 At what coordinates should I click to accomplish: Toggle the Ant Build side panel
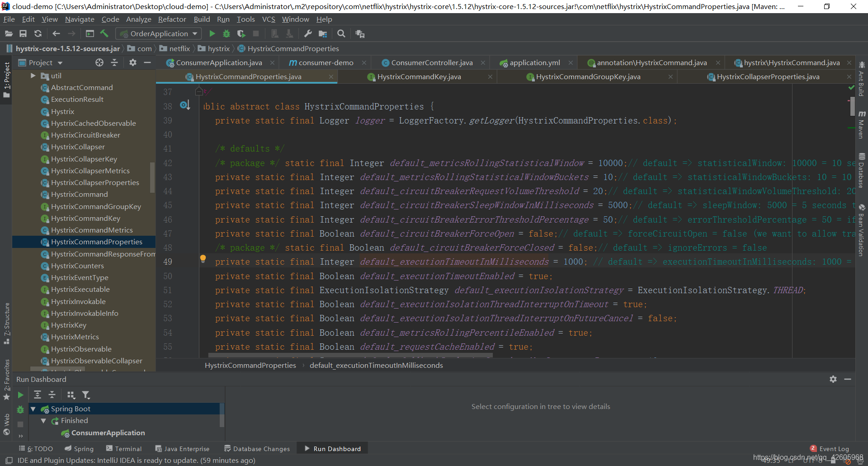click(x=862, y=78)
